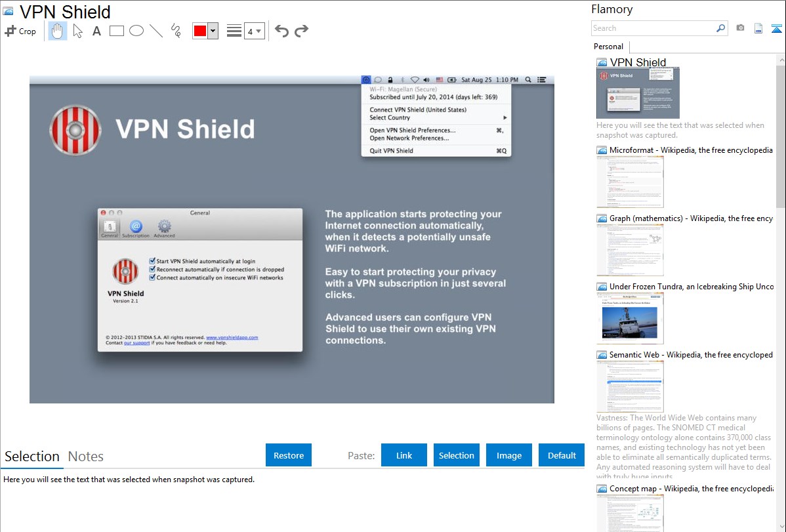Switch to the Selection tab
Screen dimensions: 786x532
(x=32, y=457)
